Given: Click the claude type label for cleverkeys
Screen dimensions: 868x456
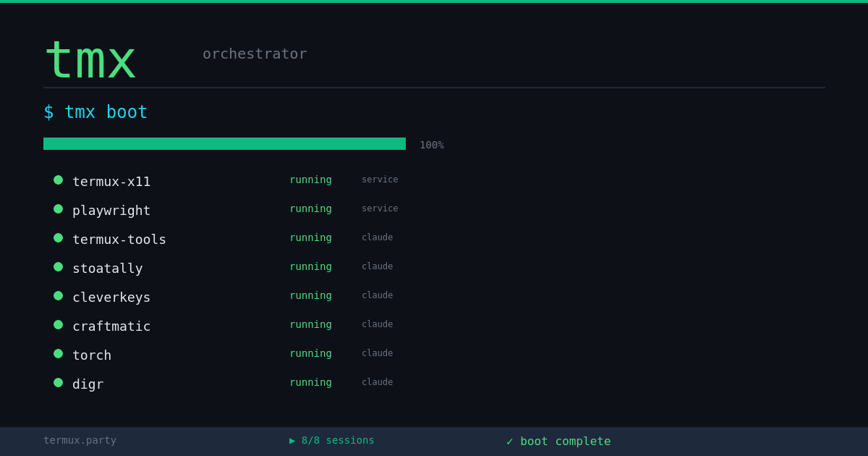Looking at the screenshot, I should (378, 295).
